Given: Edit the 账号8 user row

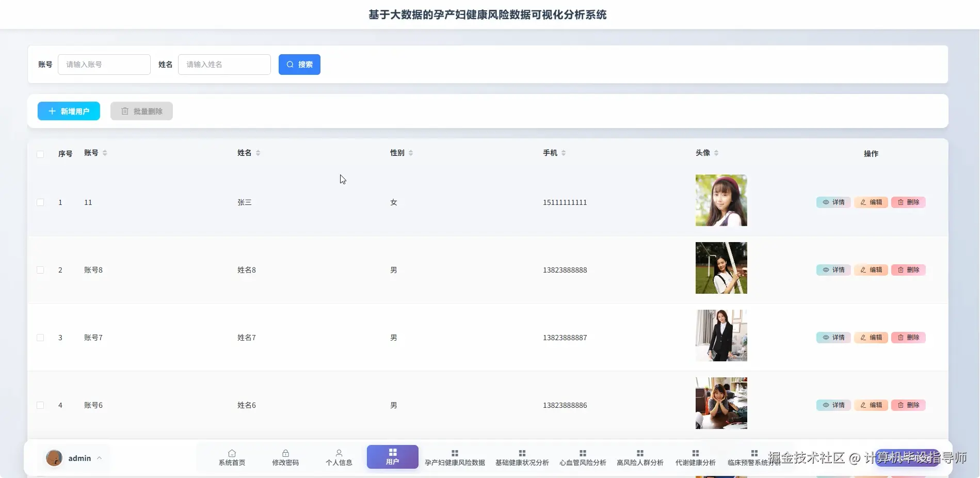Looking at the screenshot, I should [x=871, y=270].
